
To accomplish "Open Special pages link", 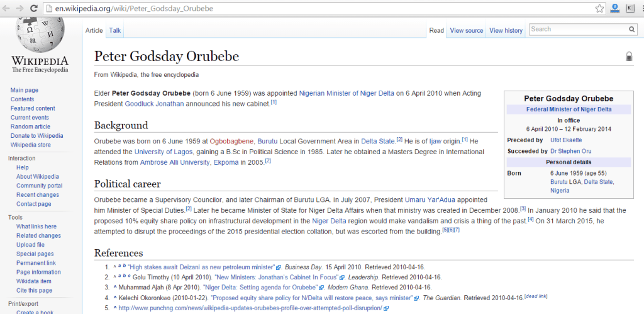I will pos(35,254).
